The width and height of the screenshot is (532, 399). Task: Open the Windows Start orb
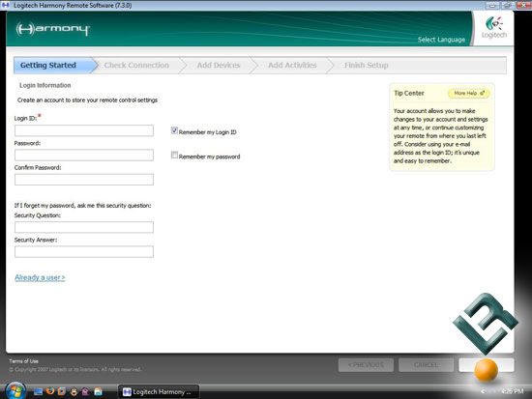pyautogui.click(x=15, y=391)
